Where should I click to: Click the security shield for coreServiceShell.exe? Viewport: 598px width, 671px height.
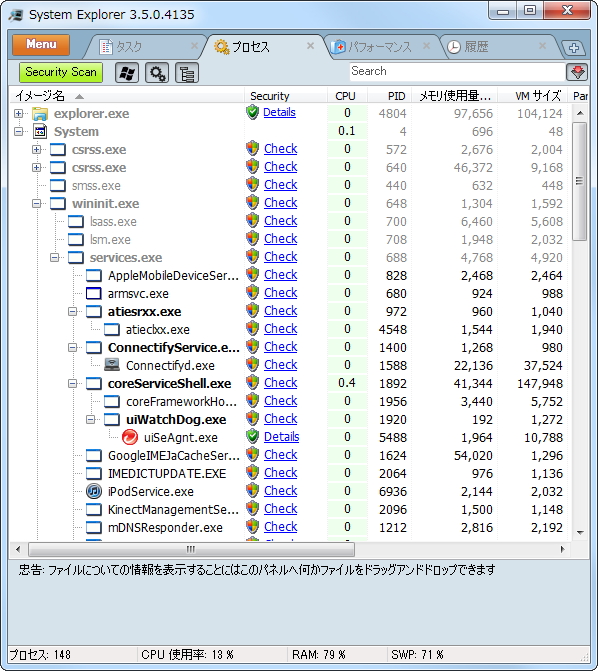(253, 383)
